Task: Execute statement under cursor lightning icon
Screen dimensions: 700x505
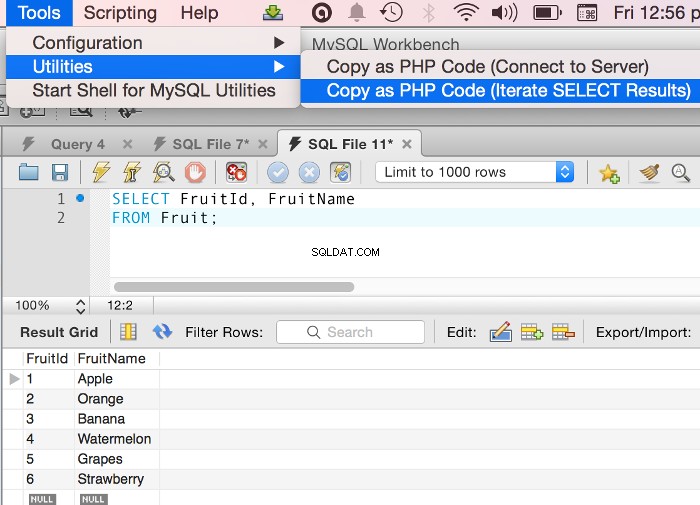Action: (132, 172)
